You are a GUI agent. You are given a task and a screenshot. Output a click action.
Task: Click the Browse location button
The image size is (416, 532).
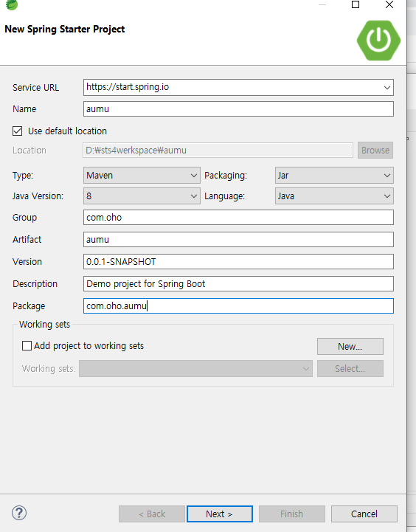pos(375,151)
